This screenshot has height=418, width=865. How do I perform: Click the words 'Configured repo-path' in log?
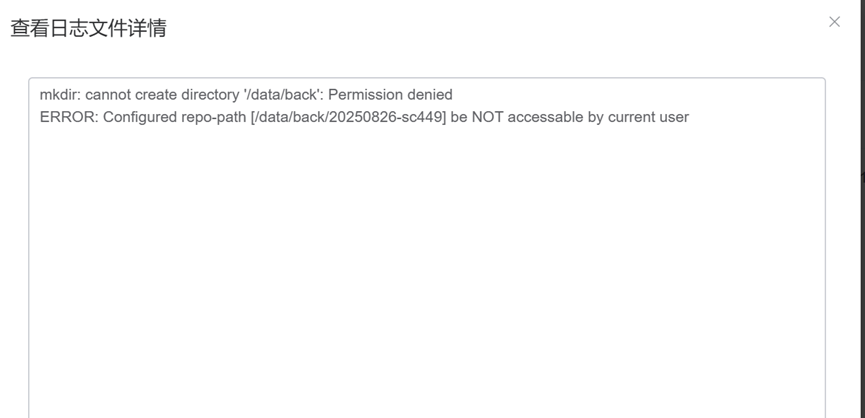point(175,117)
